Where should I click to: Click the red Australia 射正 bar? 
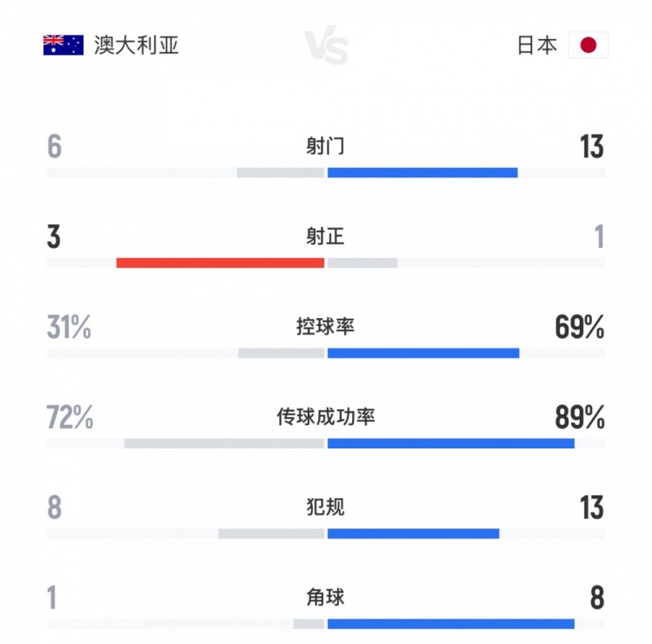click(220, 262)
